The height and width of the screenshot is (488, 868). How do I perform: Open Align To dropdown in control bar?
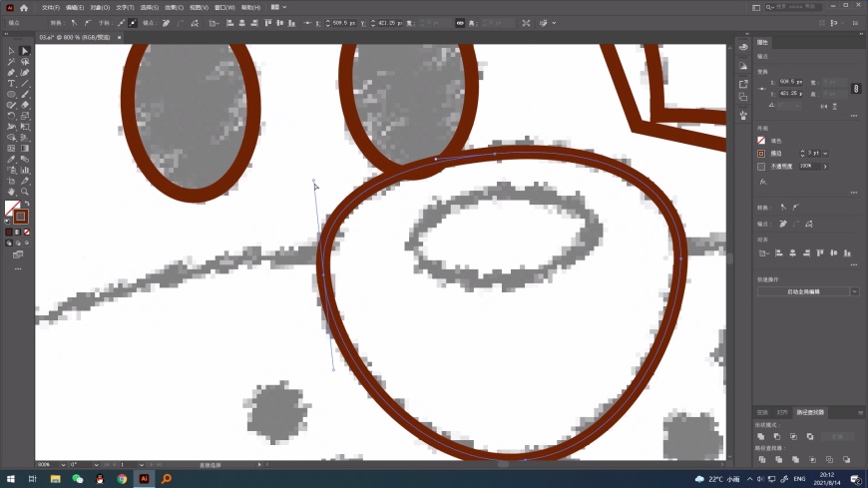[x=214, y=23]
